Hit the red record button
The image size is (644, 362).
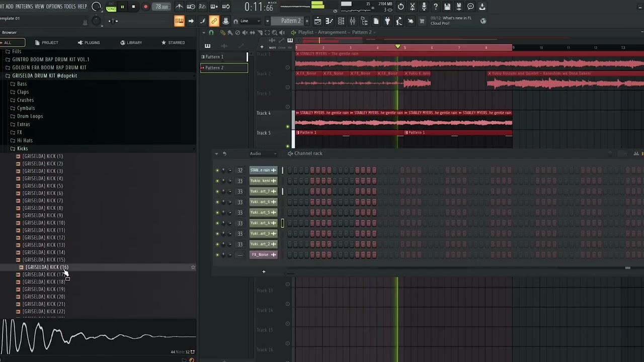coord(145,7)
